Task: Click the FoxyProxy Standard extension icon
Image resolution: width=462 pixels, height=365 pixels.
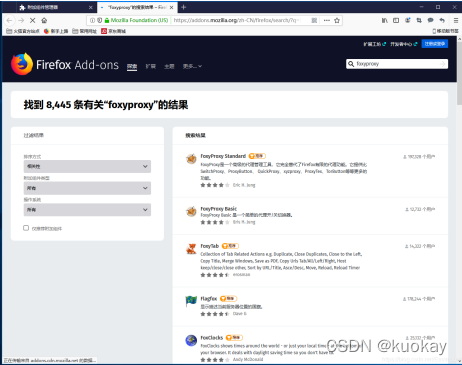Action: (191, 159)
